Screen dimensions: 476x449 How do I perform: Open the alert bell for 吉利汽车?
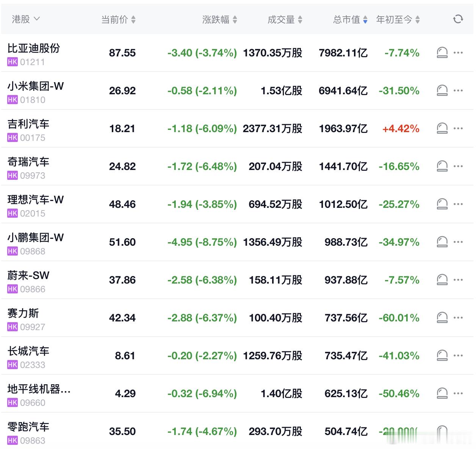[x=442, y=128]
